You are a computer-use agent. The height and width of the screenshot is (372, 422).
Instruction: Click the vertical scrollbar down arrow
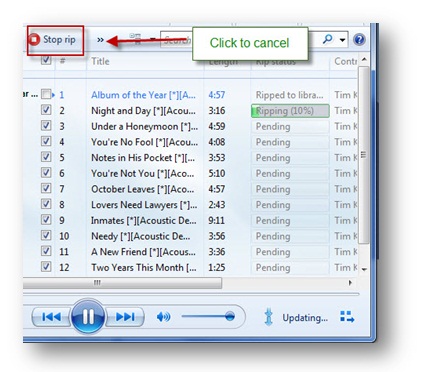click(x=364, y=269)
